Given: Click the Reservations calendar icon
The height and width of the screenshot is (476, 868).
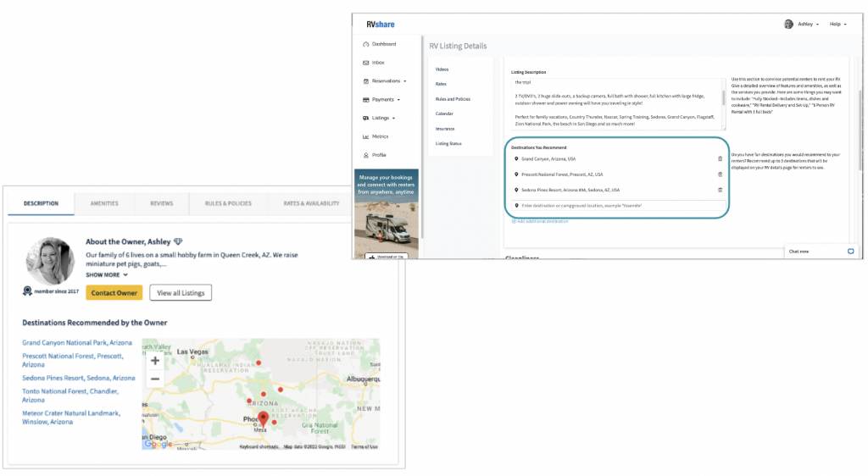Looking at the screenshot, I should pyautogui.click(x=365, y=81).
